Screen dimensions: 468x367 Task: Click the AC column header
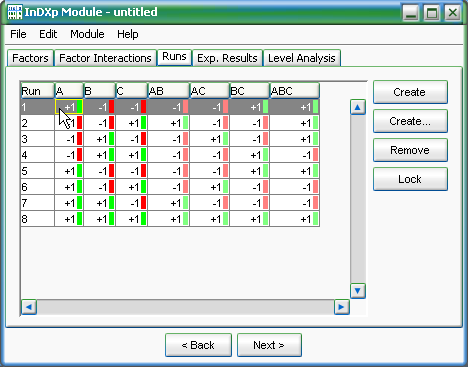coord(210,91)
